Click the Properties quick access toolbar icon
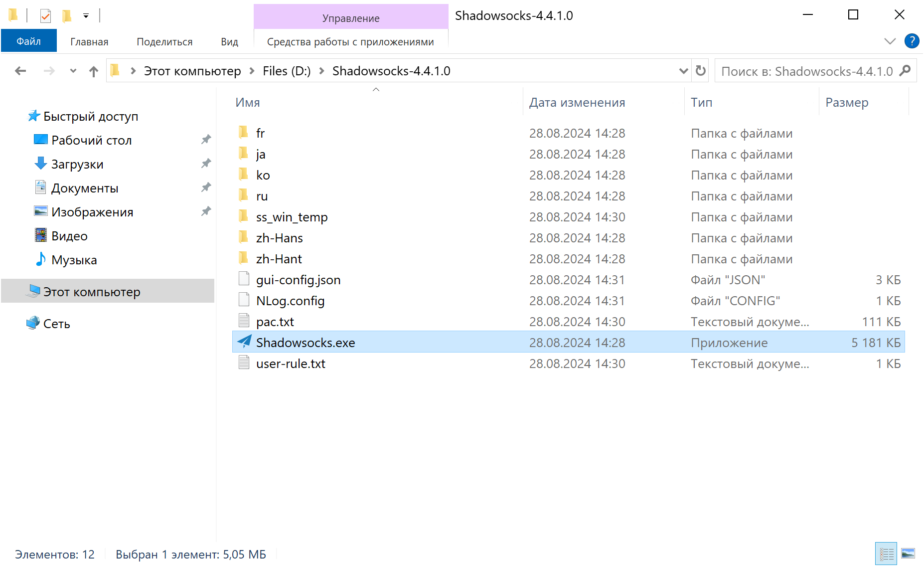Screen dimensions: 924x566 click(x=45, y=16)
